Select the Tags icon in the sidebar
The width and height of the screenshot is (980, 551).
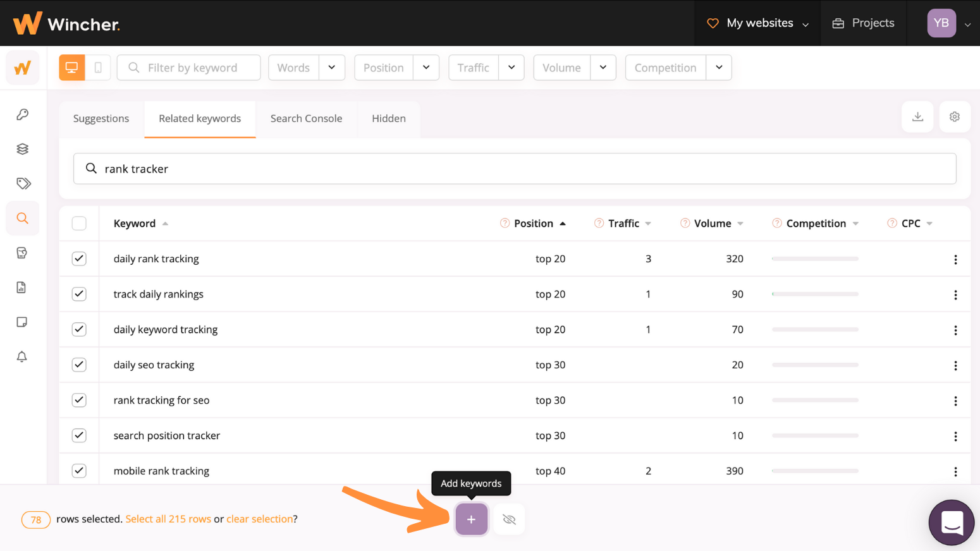(x=22, y=183)
